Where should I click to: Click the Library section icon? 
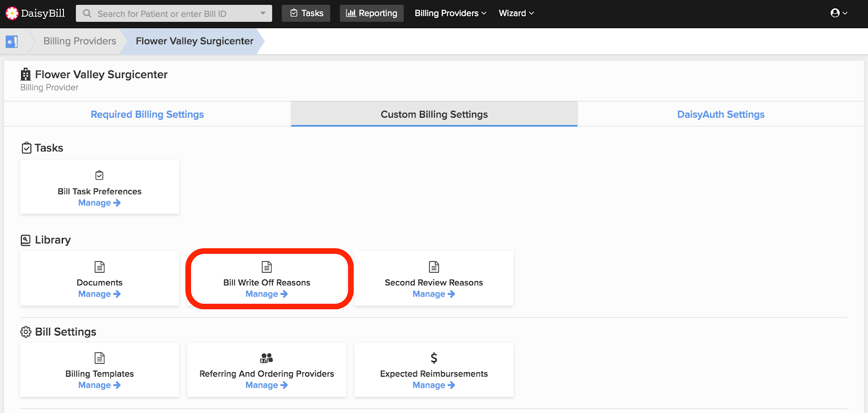click(x=25, y=240)
